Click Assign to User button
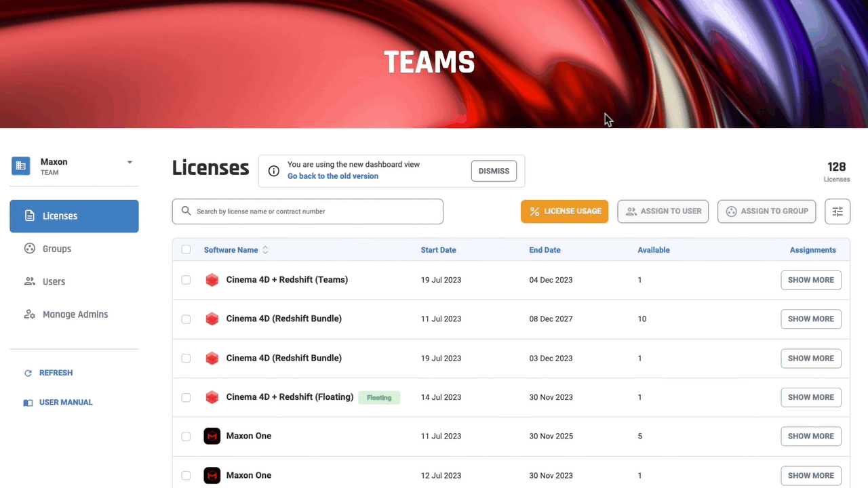Viewport: 868px width, 488px height. (x=663, y=211)
